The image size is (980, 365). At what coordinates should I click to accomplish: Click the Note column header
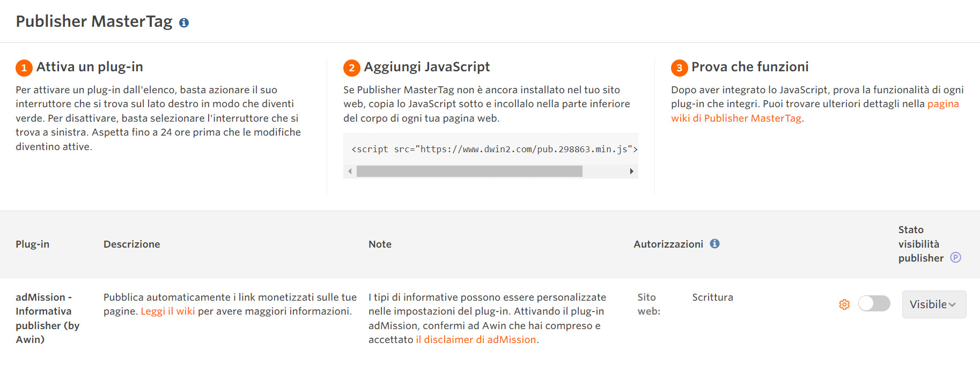(380, 244)
